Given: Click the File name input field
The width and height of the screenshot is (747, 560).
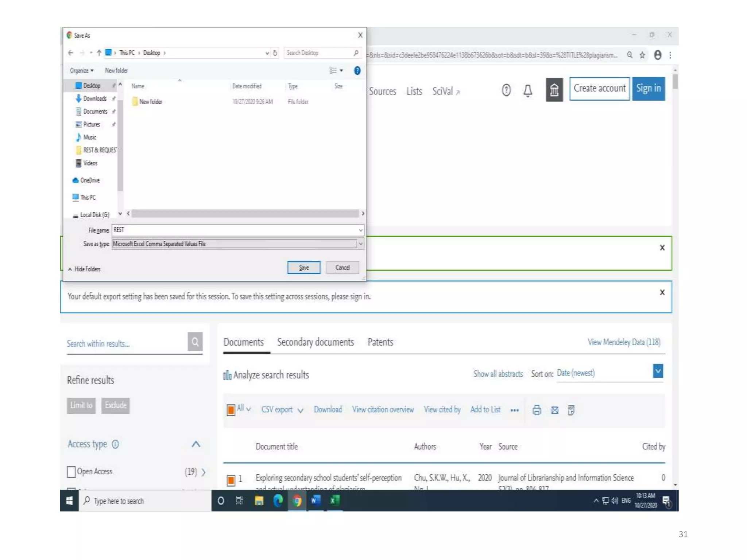Looking at the screenshot, I should coord(233,230).
